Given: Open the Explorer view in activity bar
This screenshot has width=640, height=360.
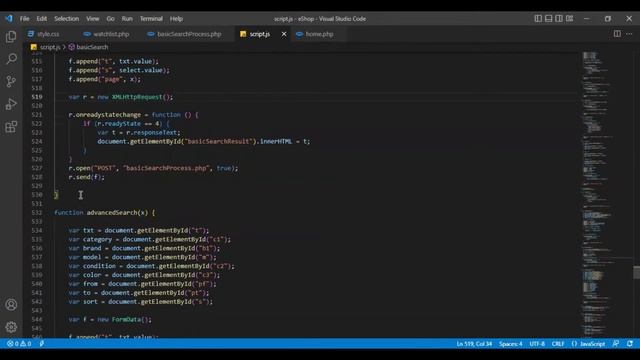Looking at the screenshot, I should point(11,37).
